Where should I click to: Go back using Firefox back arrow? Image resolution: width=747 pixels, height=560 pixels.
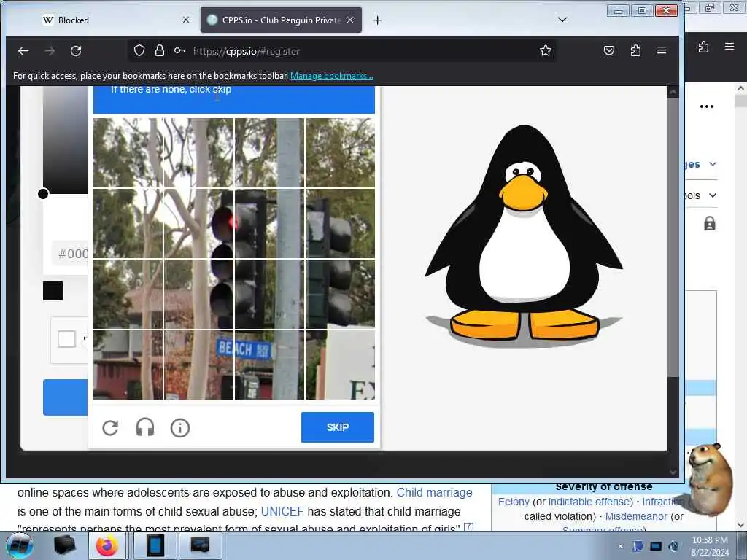click(23, 51)
